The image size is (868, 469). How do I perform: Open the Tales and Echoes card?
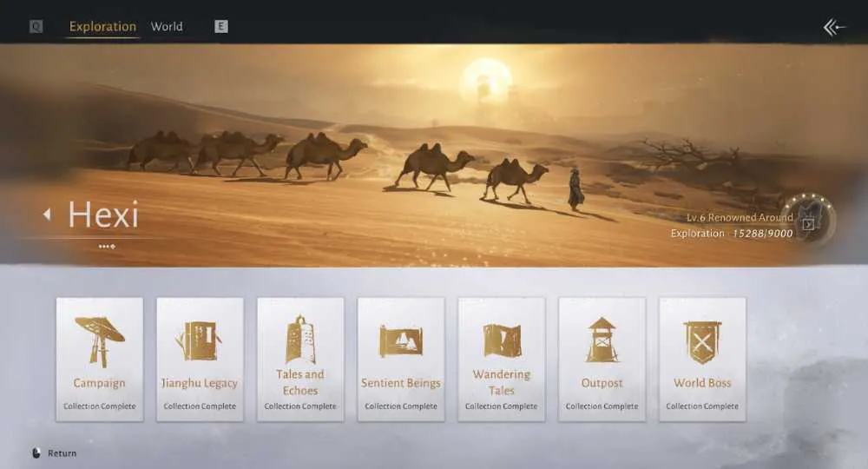(300, 360)
